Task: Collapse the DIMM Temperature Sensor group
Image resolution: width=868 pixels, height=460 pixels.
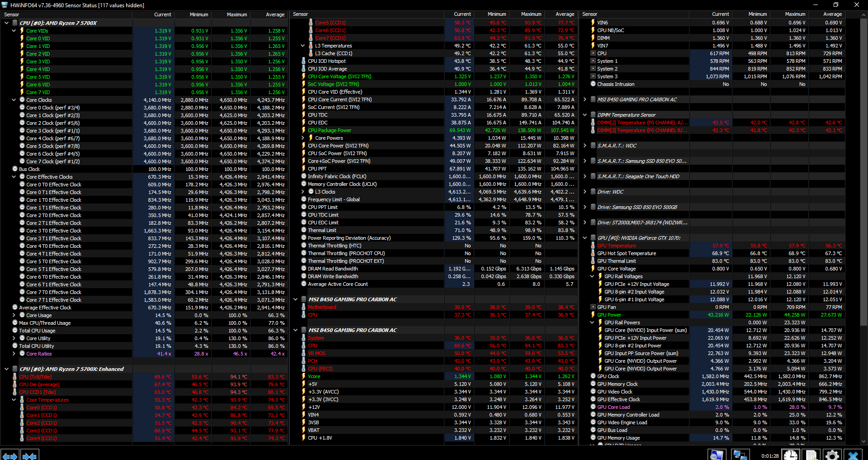Action: pos(585,115)
